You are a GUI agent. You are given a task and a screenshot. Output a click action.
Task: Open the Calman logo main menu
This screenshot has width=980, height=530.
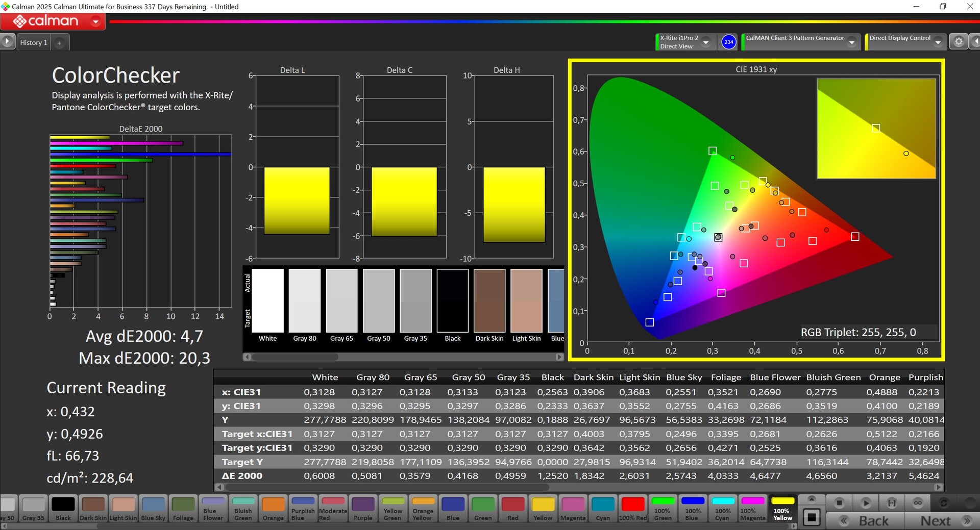pos(53,21)
